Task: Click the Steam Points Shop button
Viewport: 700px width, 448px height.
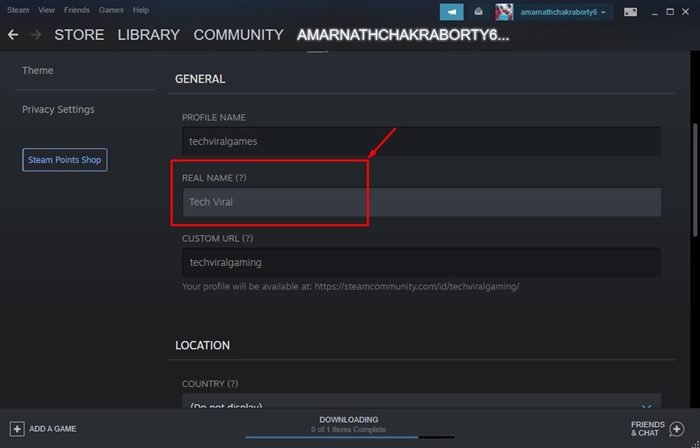Action: 64,159
